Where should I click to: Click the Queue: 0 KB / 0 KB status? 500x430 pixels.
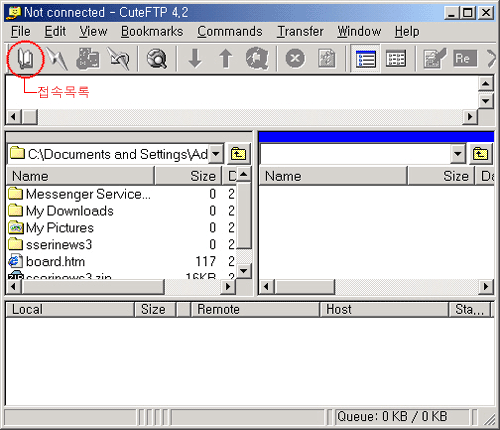tap(392, 417)
